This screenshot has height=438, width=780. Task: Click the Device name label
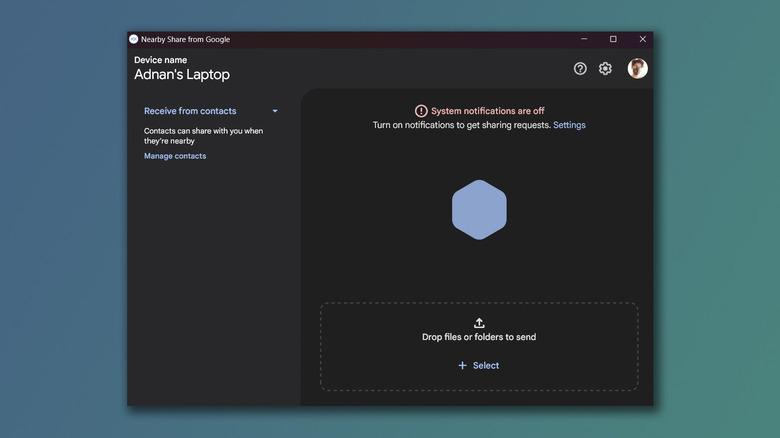point(161,60)
